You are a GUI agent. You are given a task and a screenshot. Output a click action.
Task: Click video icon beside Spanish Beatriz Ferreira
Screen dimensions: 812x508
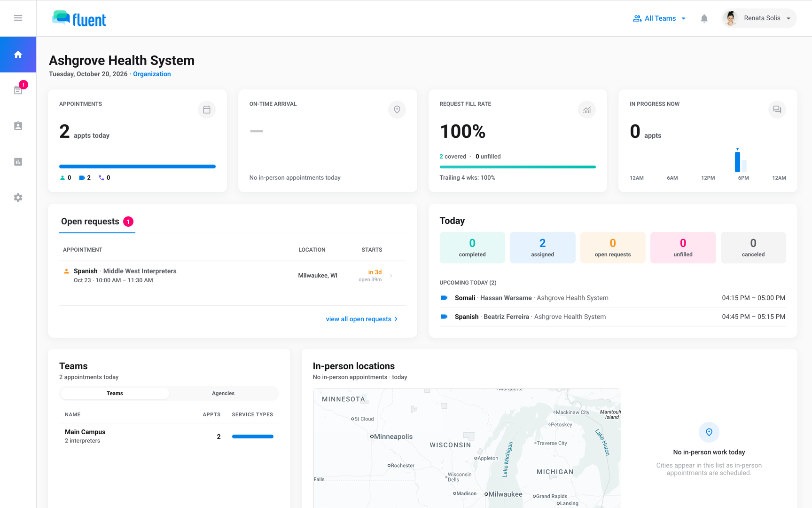point(444,317)
